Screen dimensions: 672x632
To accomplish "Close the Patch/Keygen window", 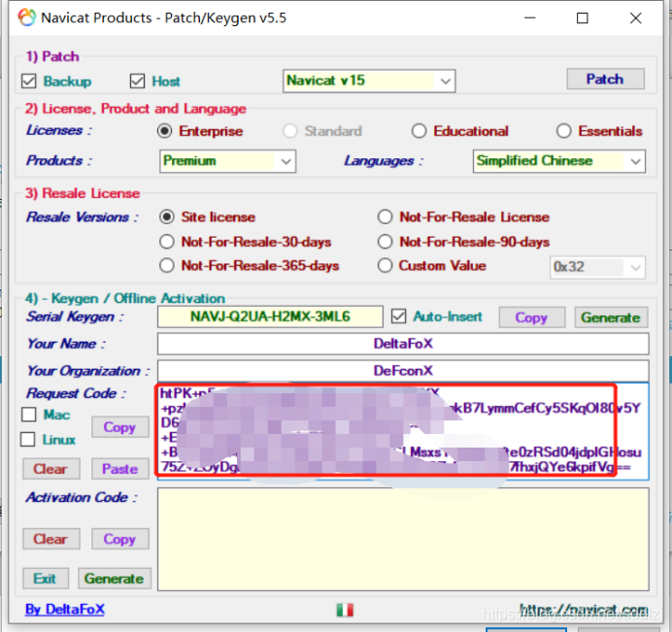I will pyautogui.click(x=635, y=18).
